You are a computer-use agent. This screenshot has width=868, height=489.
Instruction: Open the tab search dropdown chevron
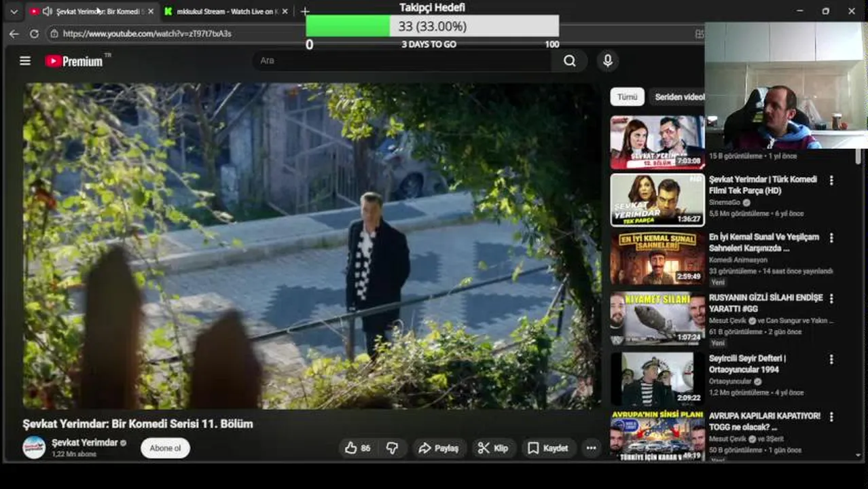click(x=14, y=12)
